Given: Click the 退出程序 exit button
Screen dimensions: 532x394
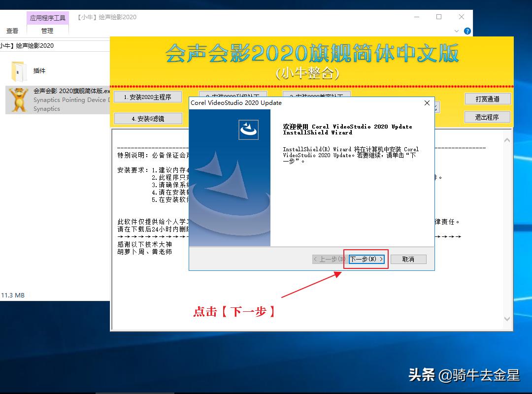Looking at the screenshot, I should pyautogui.click(x=487, y=117).
